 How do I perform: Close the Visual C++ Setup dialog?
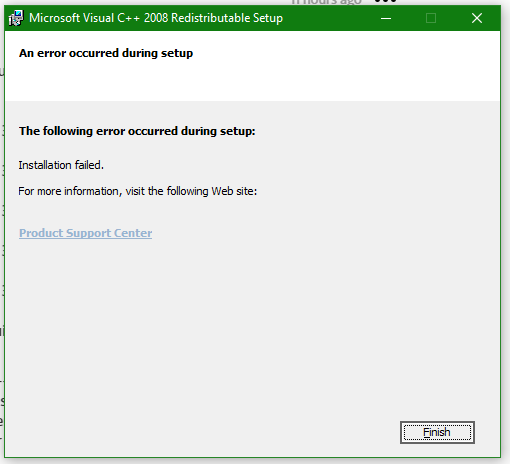[x=477, y=18]
